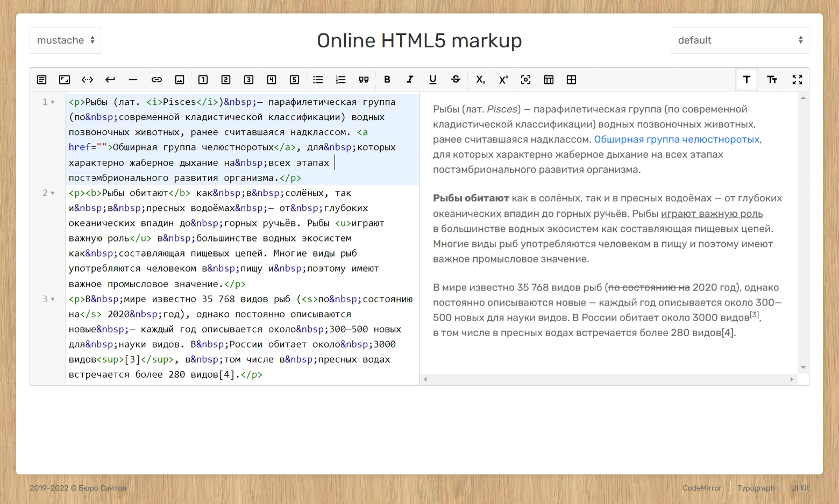The width and height of the screenshot is (839, 504).
Task: Click 'Online HTML5 markup' page title
Action: (419, 40)
